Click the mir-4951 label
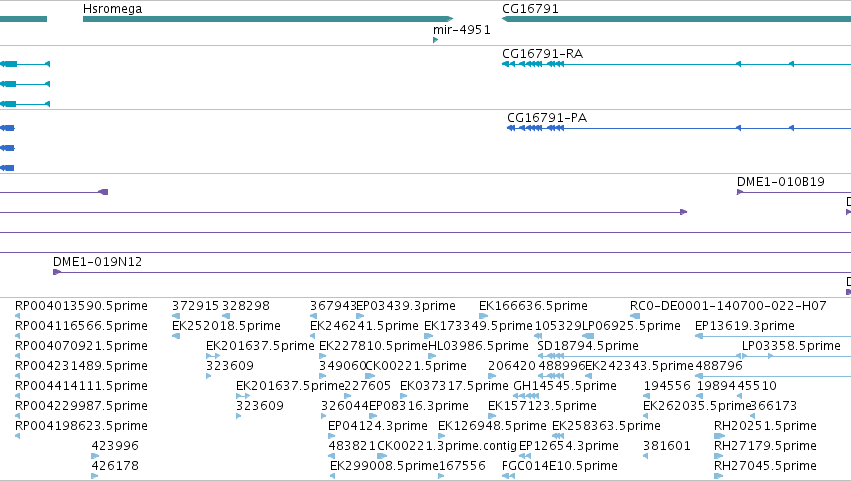This screenshot has height=481, width=851. [462, 30]
